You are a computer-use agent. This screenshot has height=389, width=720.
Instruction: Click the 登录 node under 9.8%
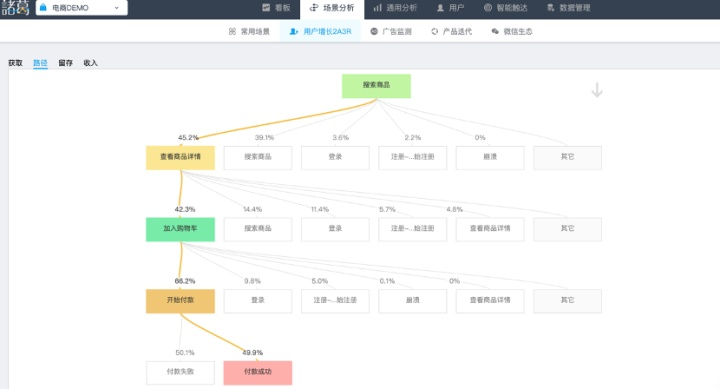tap(258, 301)
